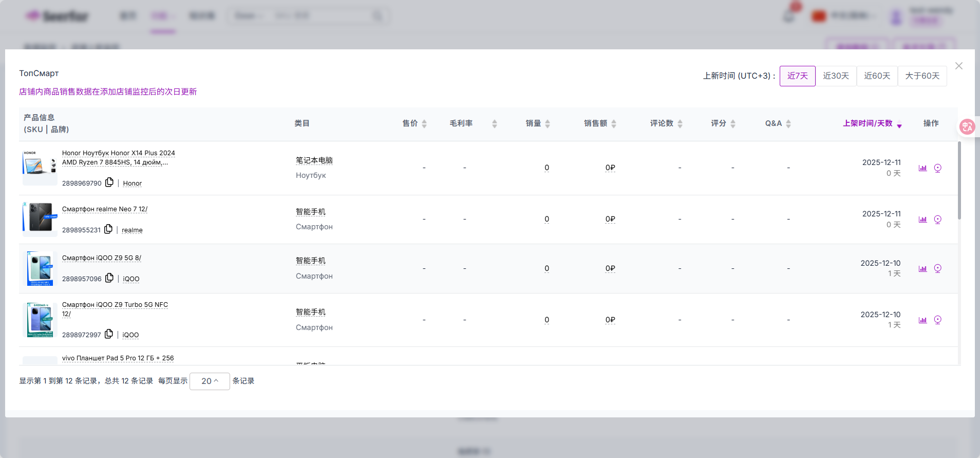Click copy icon beside SKU 2898957096
Image resolution: width=980 pixels, height=458 pixels.
coord(109,278)
